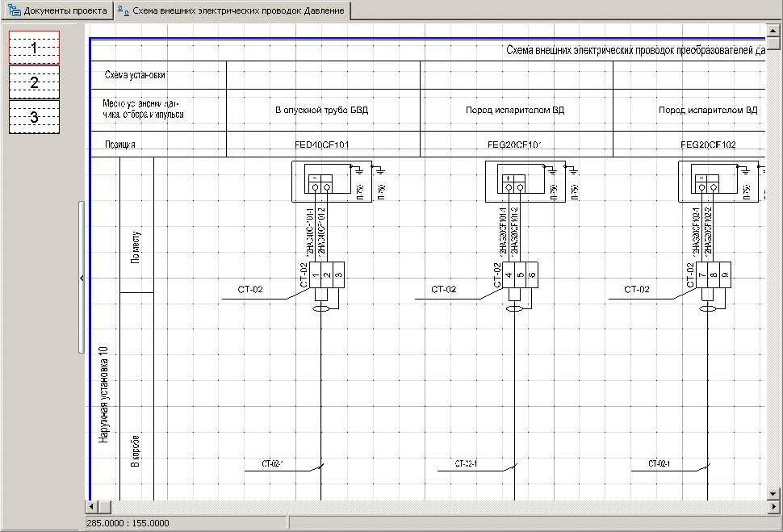
Task: Select the sensor symbol under FEG20CF101
Action: tap(515, 184)
